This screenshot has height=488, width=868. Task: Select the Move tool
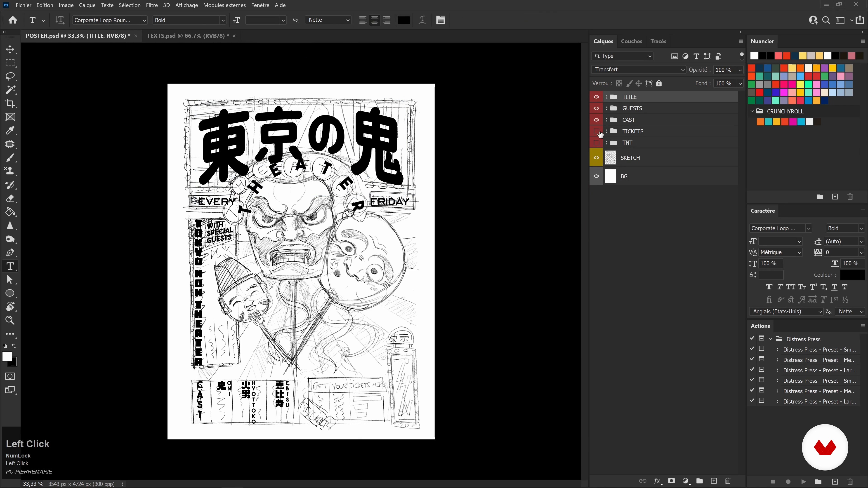point(10,49)
